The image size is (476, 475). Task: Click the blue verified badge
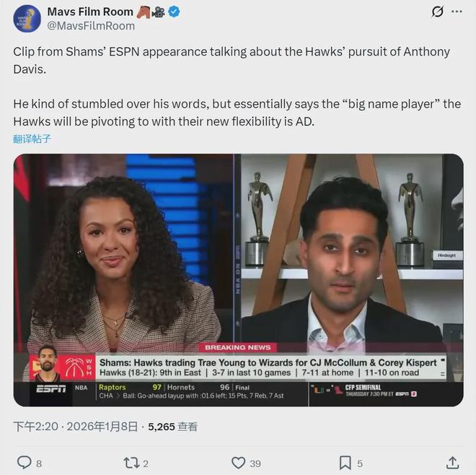[175, 12]
